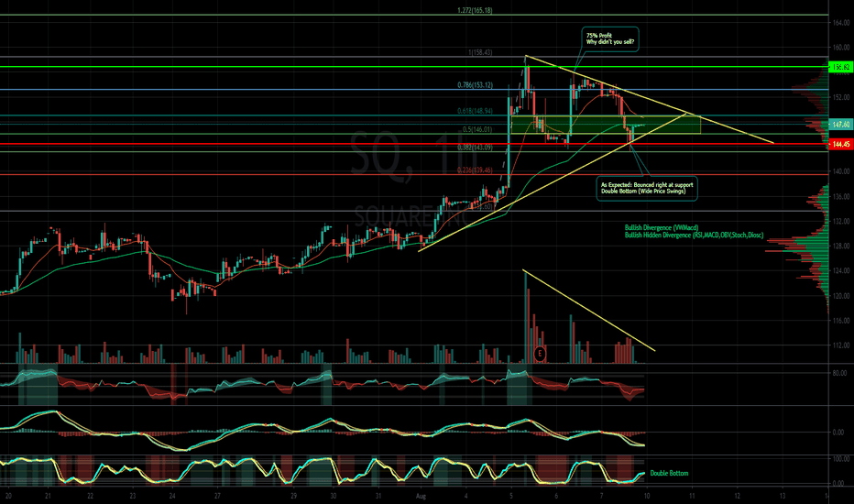Select the "As Expected: Bounced right at support" callout
Screen dimensions: 854x504
[647, 189]
